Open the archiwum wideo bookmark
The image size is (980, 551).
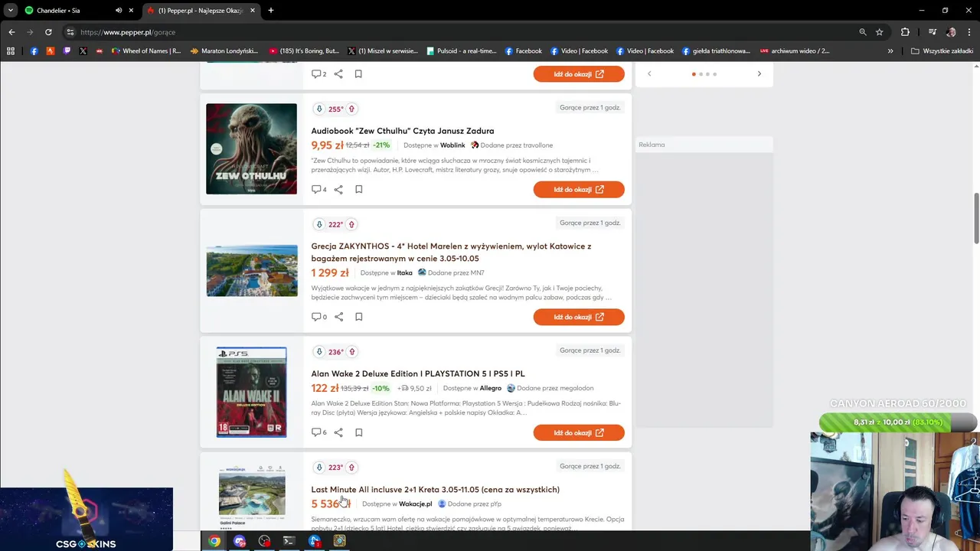coord(795,51)
